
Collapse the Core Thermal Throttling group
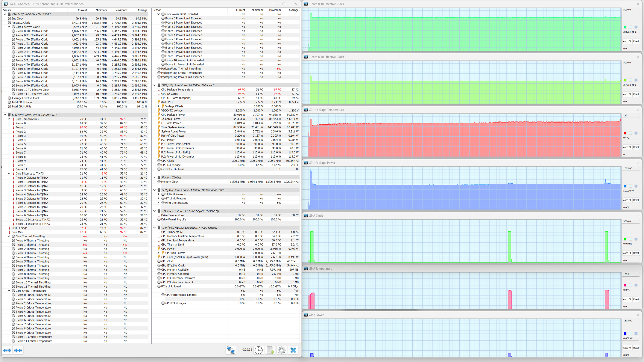click(9, 236)
